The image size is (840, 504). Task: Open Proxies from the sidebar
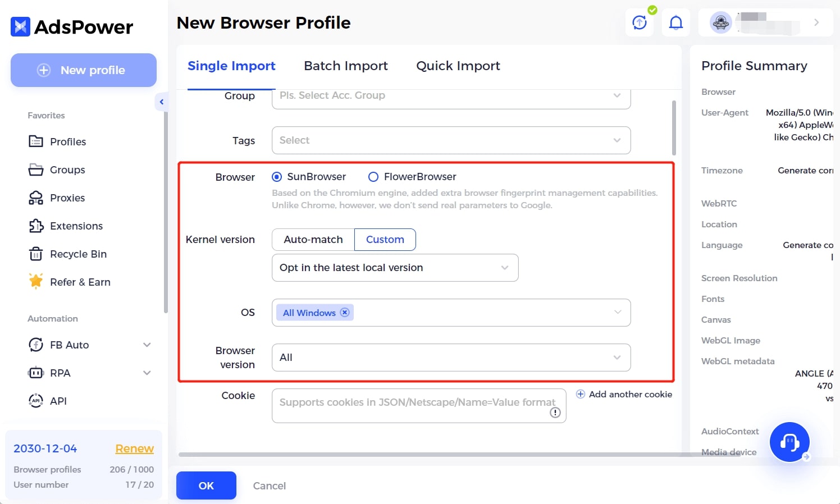(67, 198)
